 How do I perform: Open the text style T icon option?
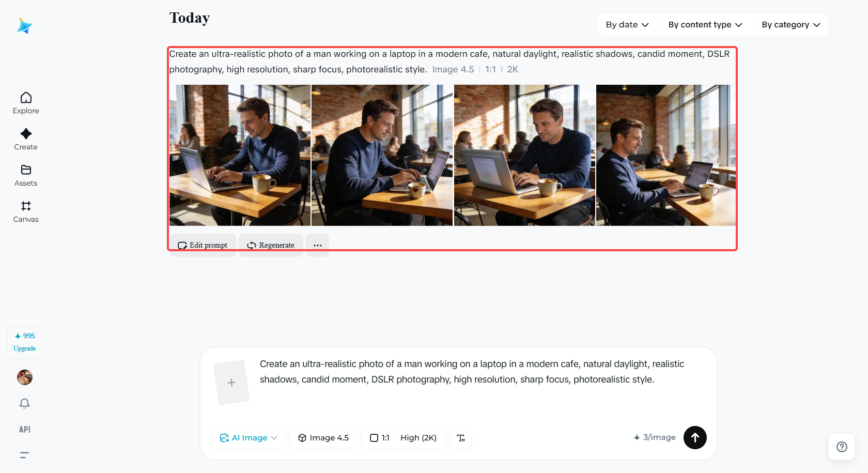(461, 438)
